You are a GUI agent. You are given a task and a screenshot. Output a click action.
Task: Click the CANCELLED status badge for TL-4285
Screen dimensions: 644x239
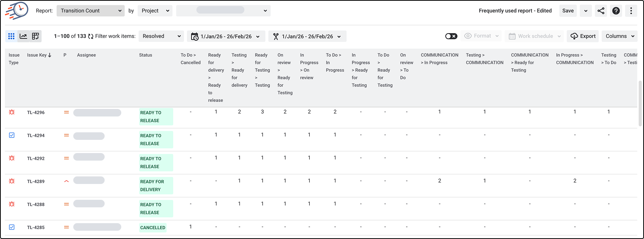click(153, 228)
